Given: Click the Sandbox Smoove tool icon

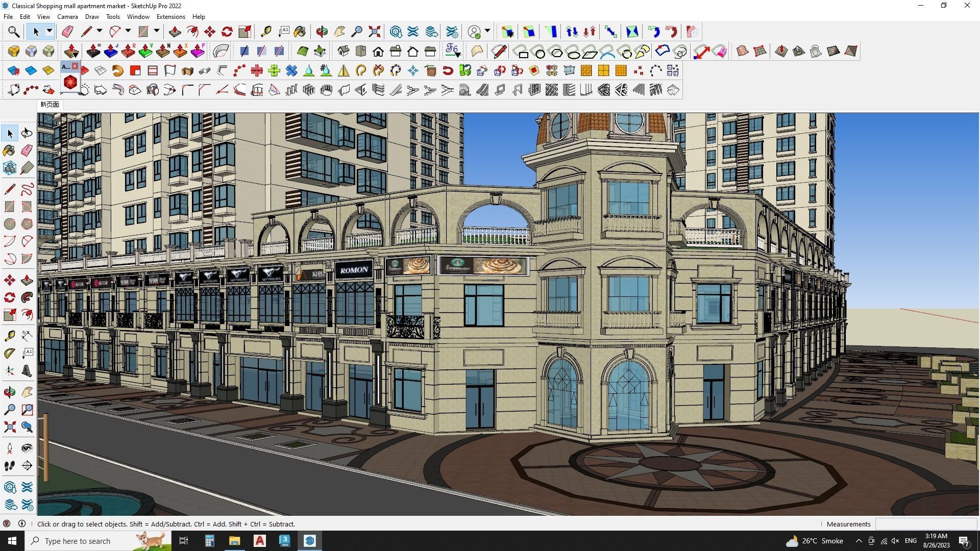Looking at the screenshot, I should (x=781, y=51).
